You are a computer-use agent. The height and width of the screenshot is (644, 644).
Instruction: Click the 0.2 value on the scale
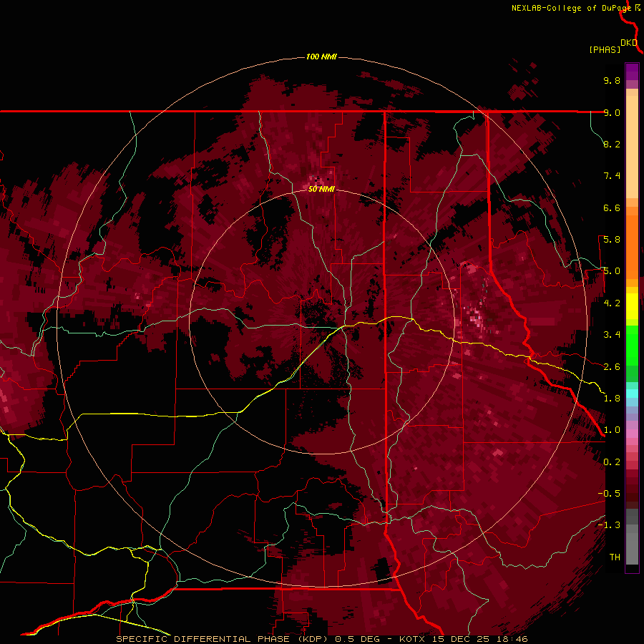(612, 462)
